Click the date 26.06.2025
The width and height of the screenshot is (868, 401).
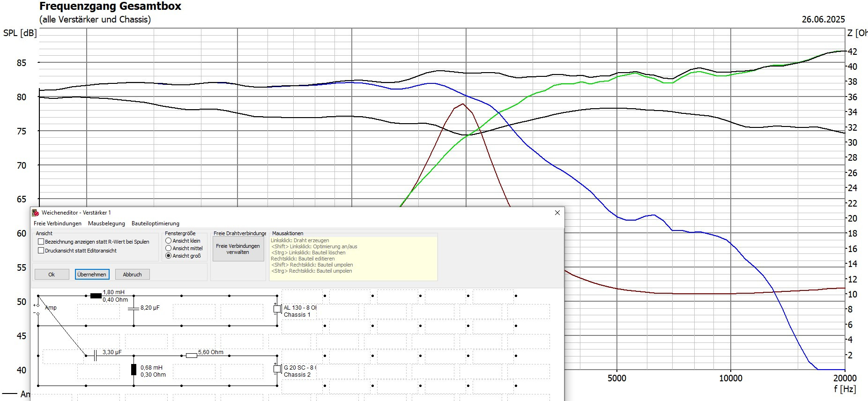pyautogui.click(x=823, y=19)
